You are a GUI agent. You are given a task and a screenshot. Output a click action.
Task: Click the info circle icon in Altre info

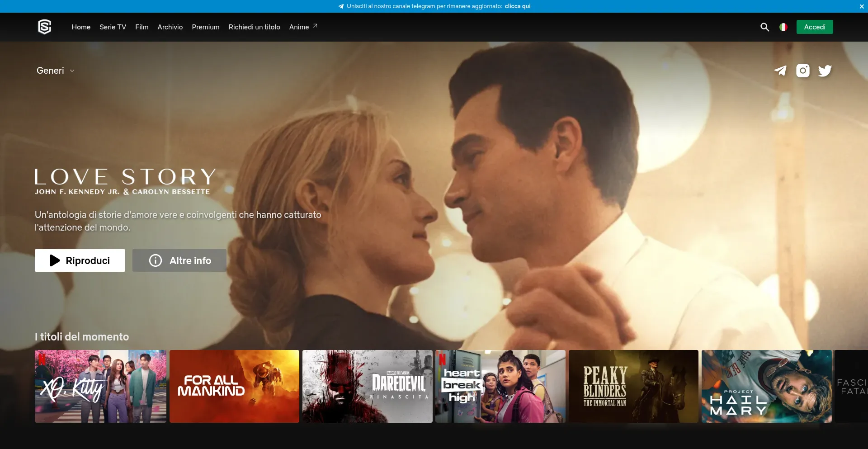point(156,260)
